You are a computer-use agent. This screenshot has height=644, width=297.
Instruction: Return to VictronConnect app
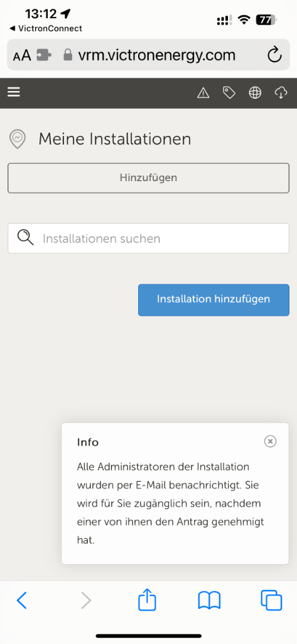46,28
